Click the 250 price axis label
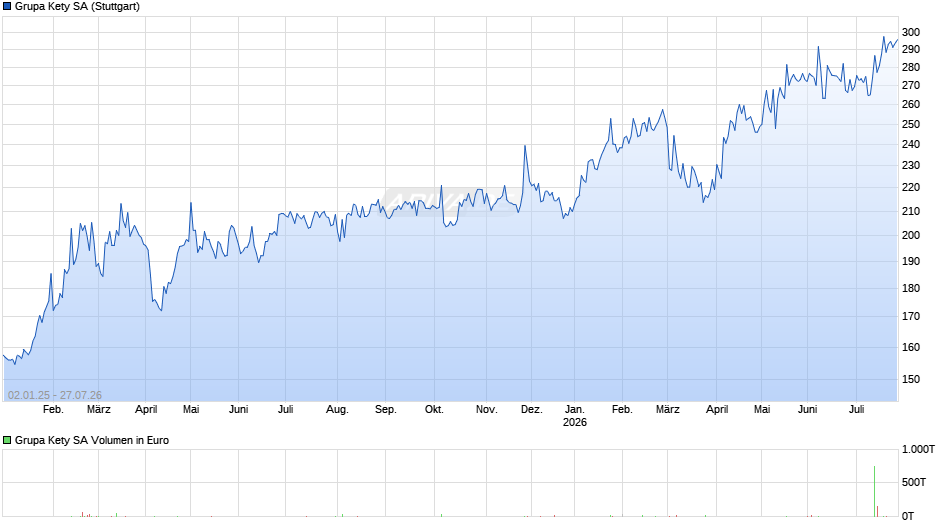 point(911,124)
